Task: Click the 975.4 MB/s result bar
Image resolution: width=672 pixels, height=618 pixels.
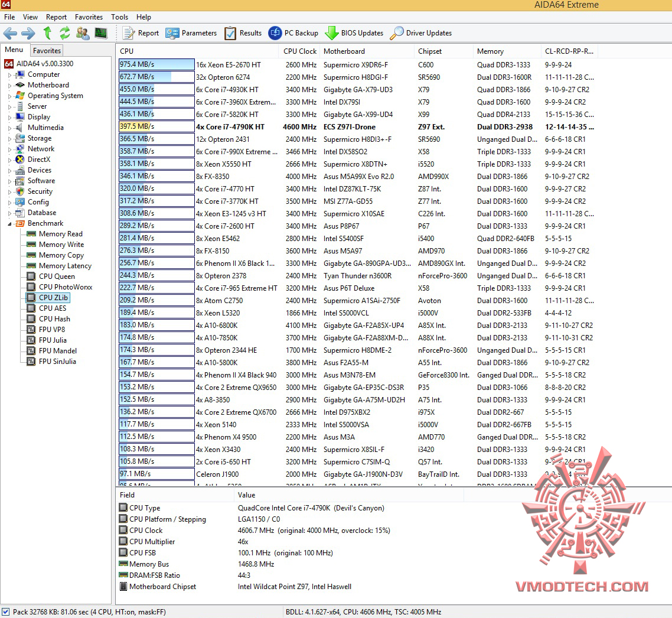Action: point(156,64)
